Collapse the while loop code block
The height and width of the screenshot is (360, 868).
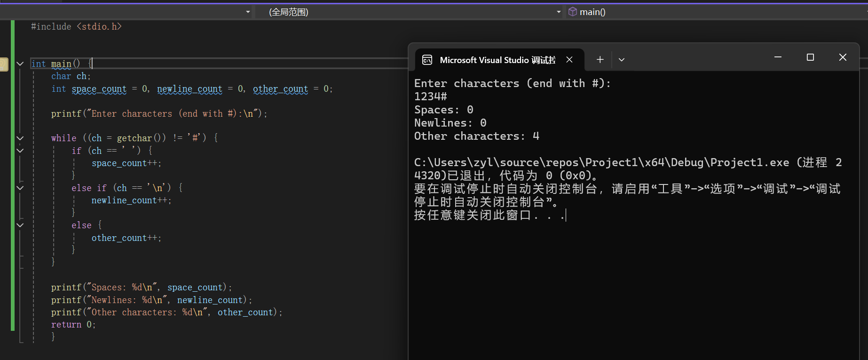[x=20, y=138]
